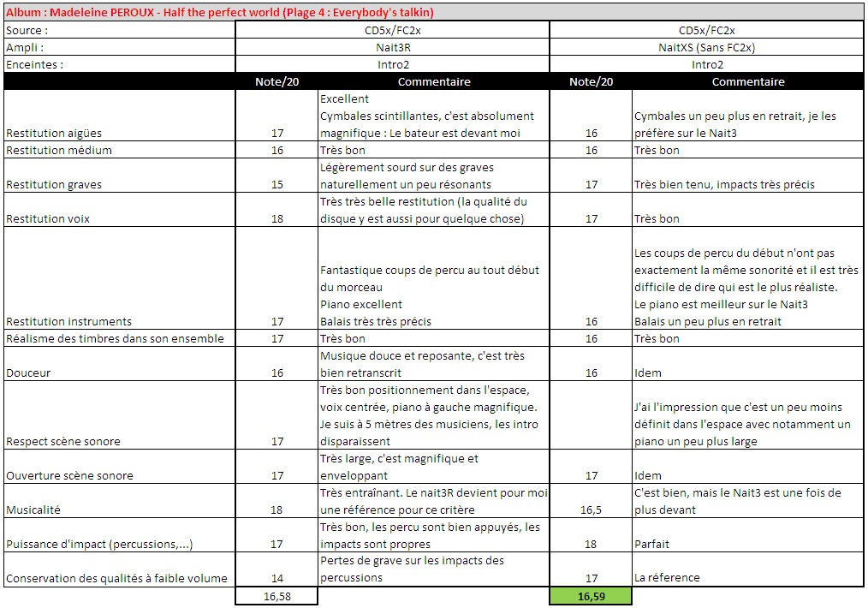Screen dimensions: 868x608
Task: Click 'Idem' in the Douceur row
Action: (748, 363)
